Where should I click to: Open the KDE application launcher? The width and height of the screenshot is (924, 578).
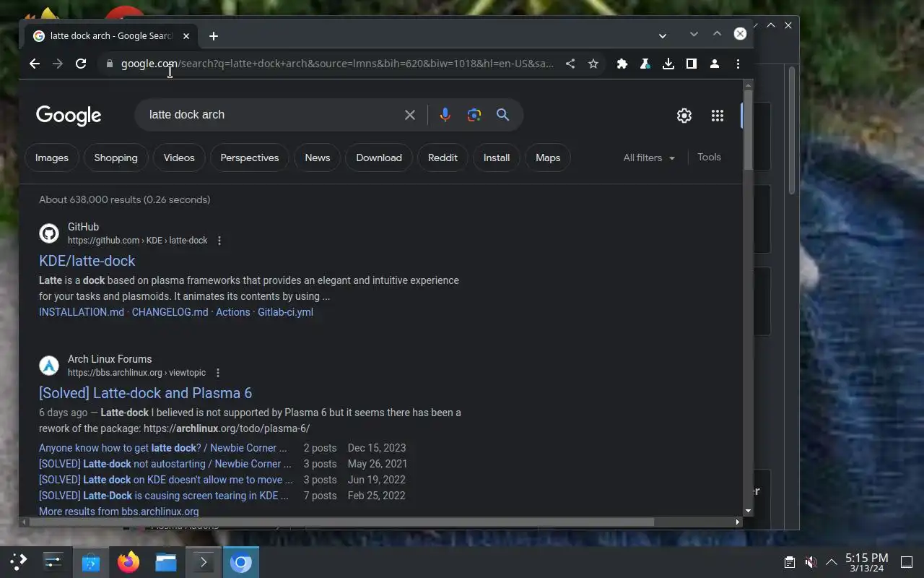click(18, 561)
